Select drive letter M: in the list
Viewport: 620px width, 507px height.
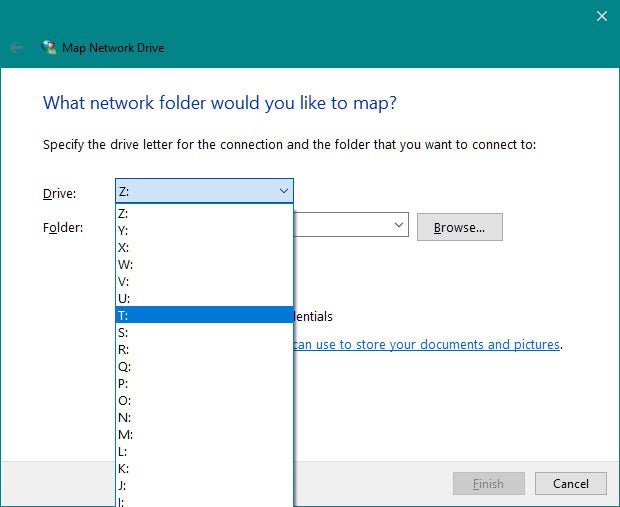point(204,434)
